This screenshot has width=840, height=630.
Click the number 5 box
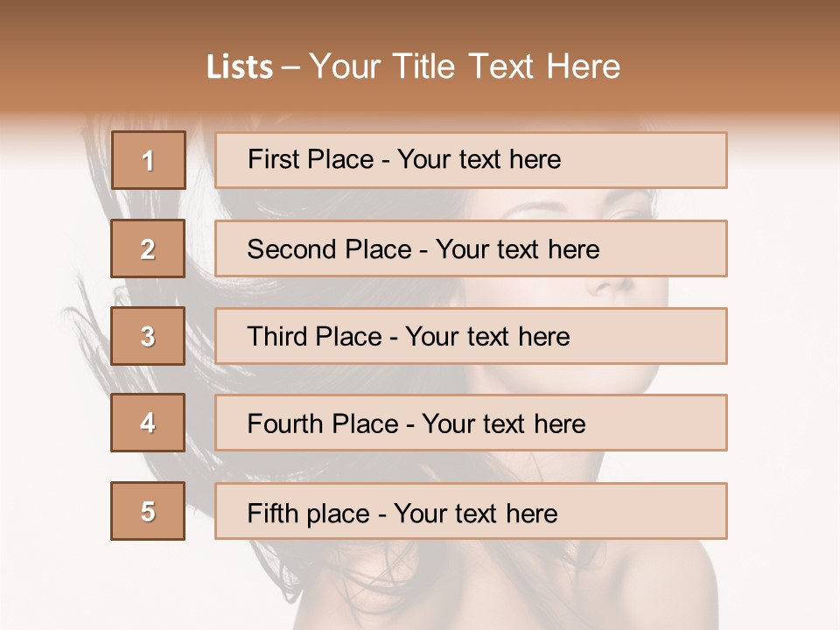tap(148, 511)
